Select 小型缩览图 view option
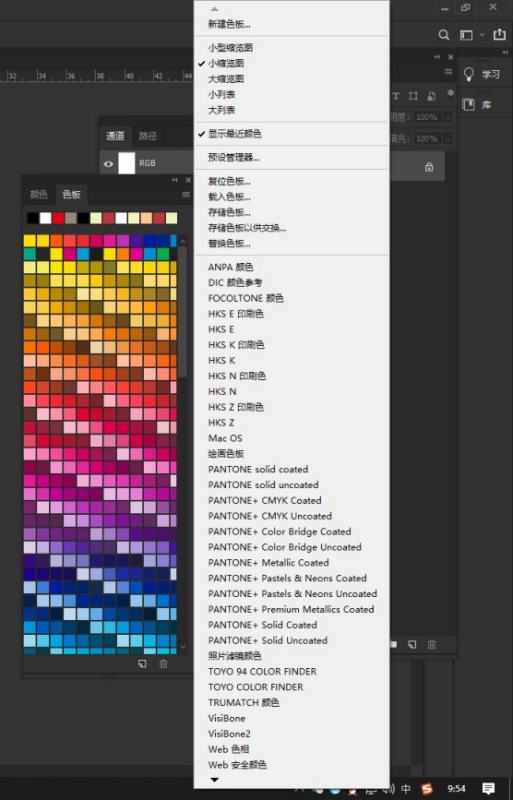 coord(230,47)
